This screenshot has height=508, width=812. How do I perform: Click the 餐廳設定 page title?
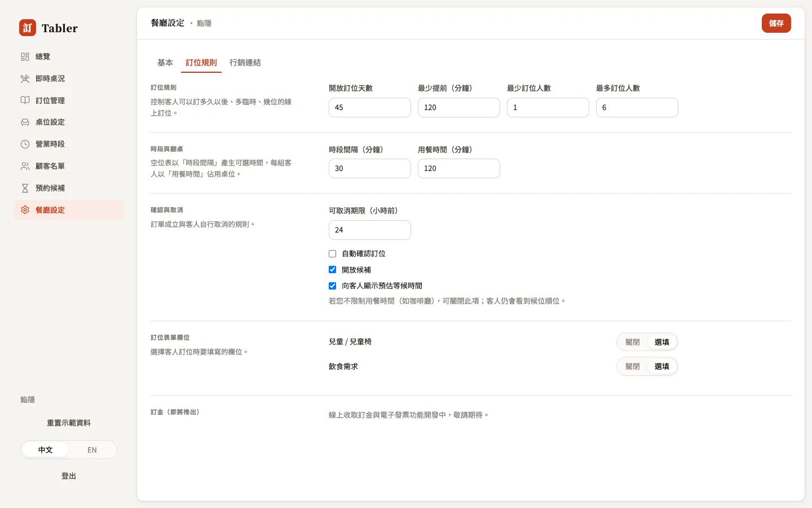[167, 23]
